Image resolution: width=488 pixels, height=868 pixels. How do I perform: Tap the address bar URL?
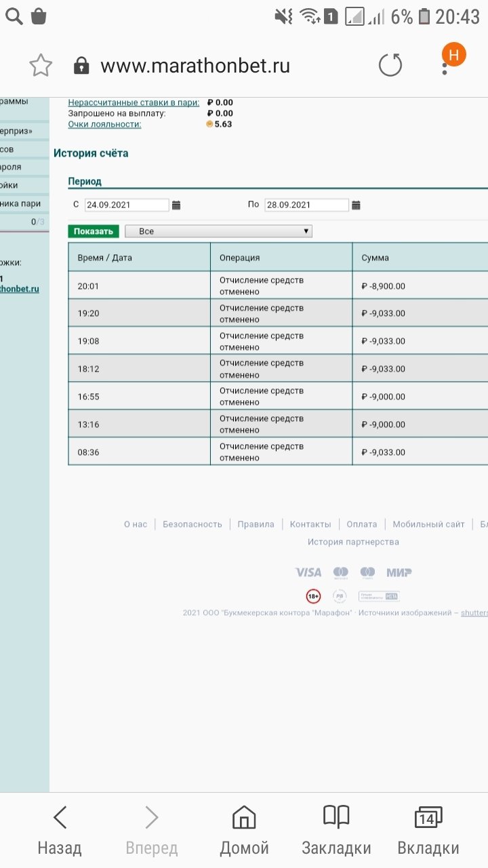click(x=195, y=66)
